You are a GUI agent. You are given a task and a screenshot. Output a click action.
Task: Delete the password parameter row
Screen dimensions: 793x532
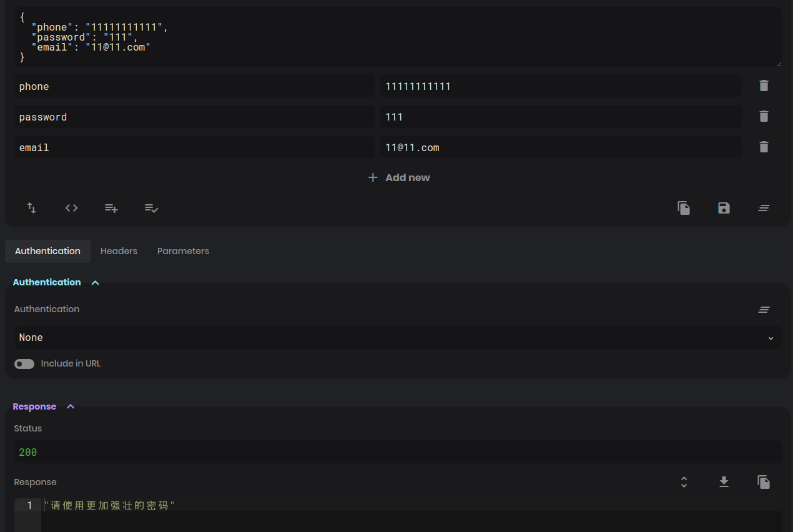pyautogui.click(x=764, y=117)
